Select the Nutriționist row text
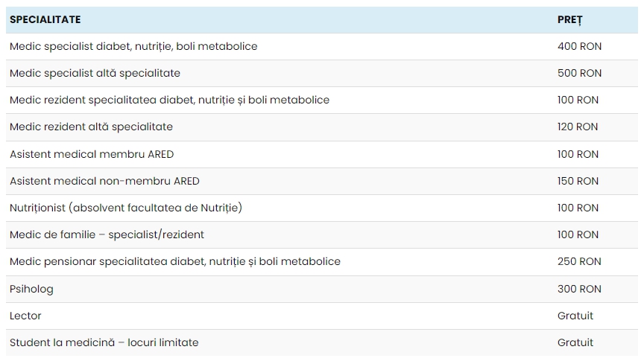644x364 pixels. (126, 208)
